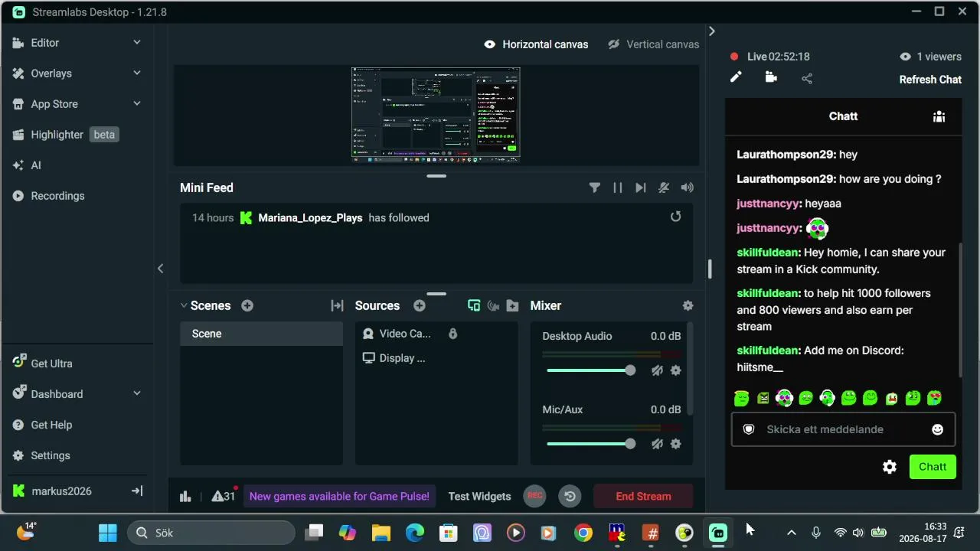Open Mixer advanced settings gear
Viewport: 980px width, 551px height.
click(688, 305)
